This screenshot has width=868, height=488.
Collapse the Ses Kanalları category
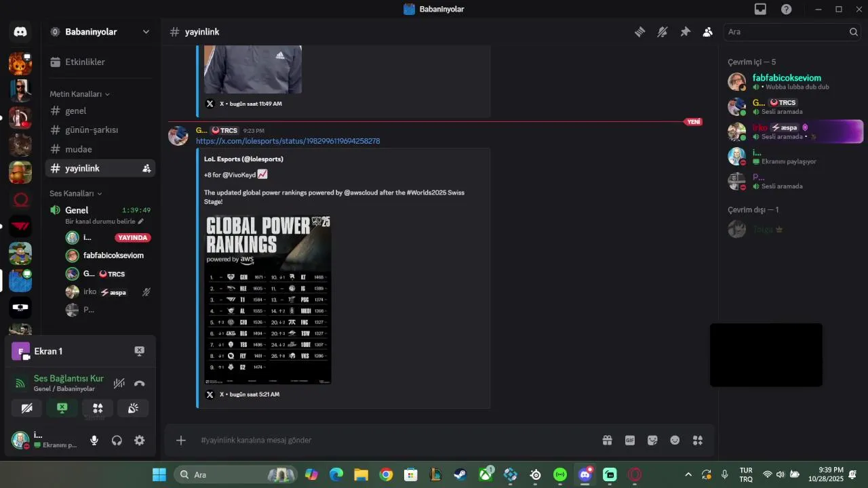[x=76, y=193]
